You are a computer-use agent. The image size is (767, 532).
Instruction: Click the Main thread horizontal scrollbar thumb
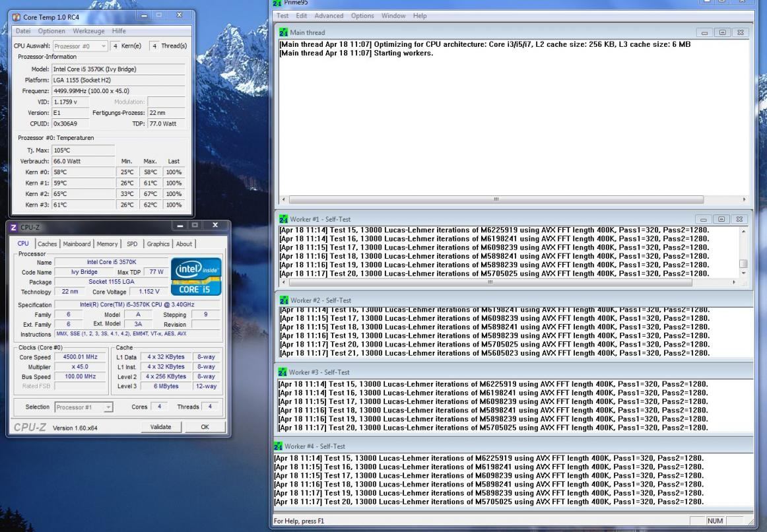click(496, 199)
